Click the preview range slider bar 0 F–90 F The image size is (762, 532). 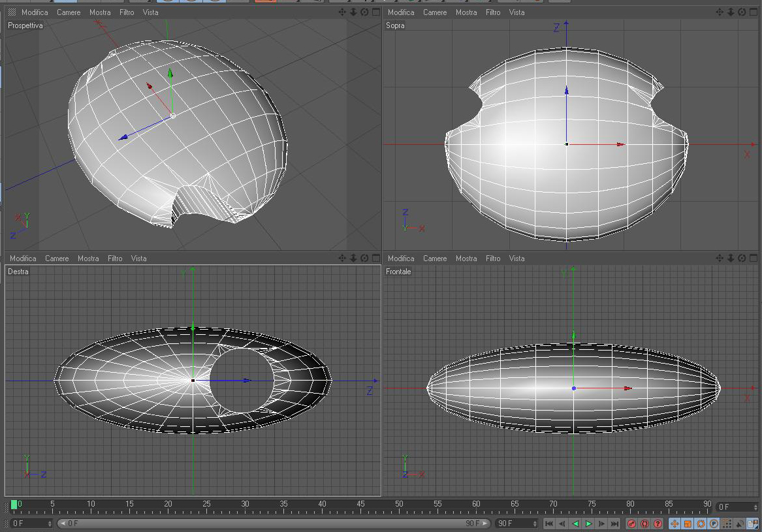click(x=274, y=524)
